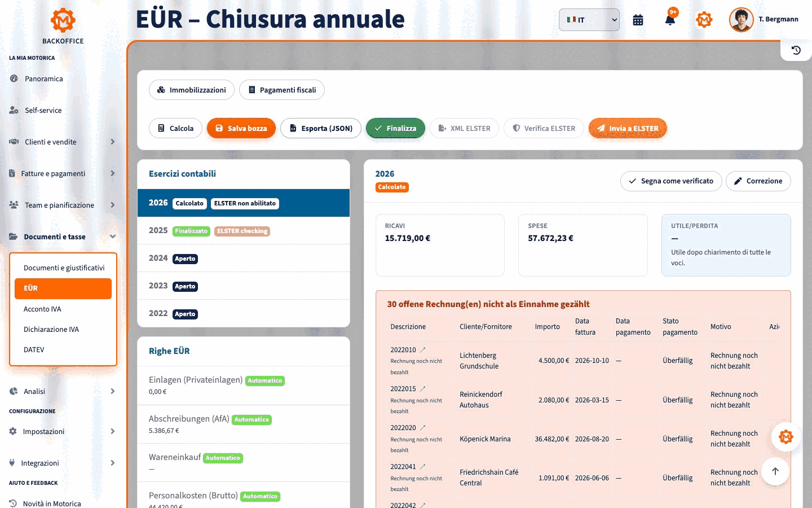Click Analisi pie chart icon
This screenshot has width=812, height=508.
point(14,391)
